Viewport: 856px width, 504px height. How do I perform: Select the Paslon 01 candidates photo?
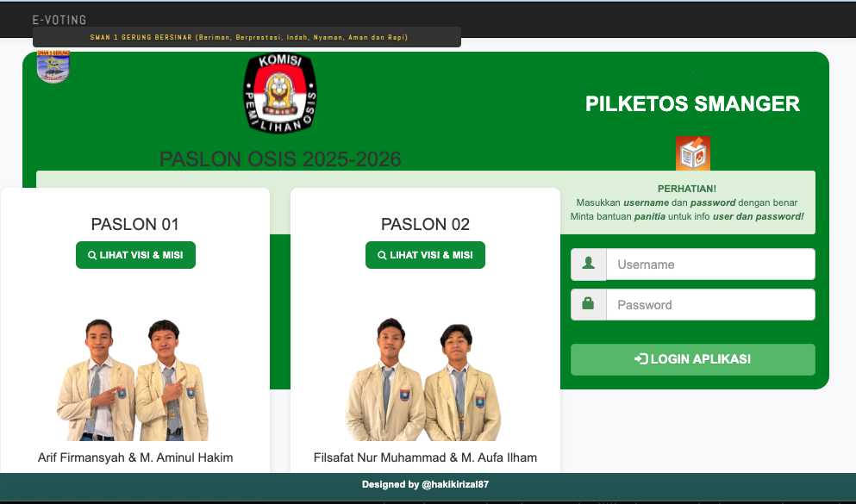(135, 379)
